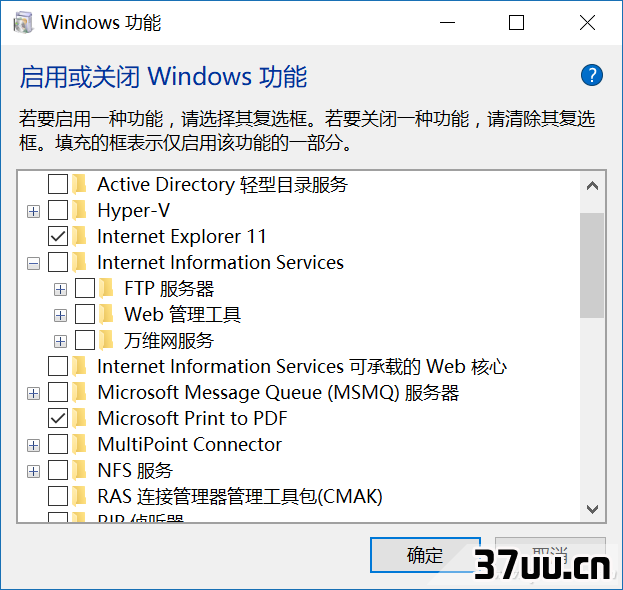Confirm with the 确定 button

[425, 555]
